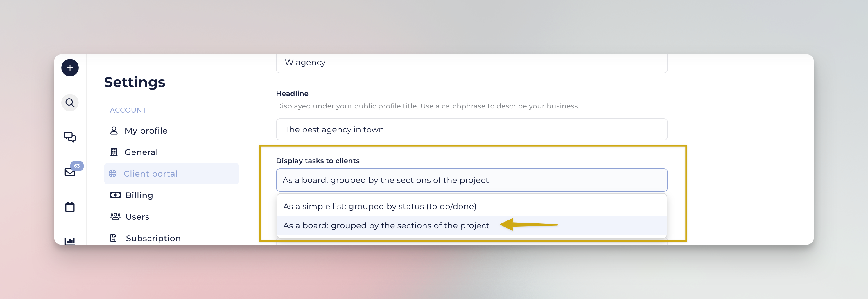Viewport: 868px width, 299px height.
Task: Open the Display tasks to clients dropdown
Action: point(471,180)
